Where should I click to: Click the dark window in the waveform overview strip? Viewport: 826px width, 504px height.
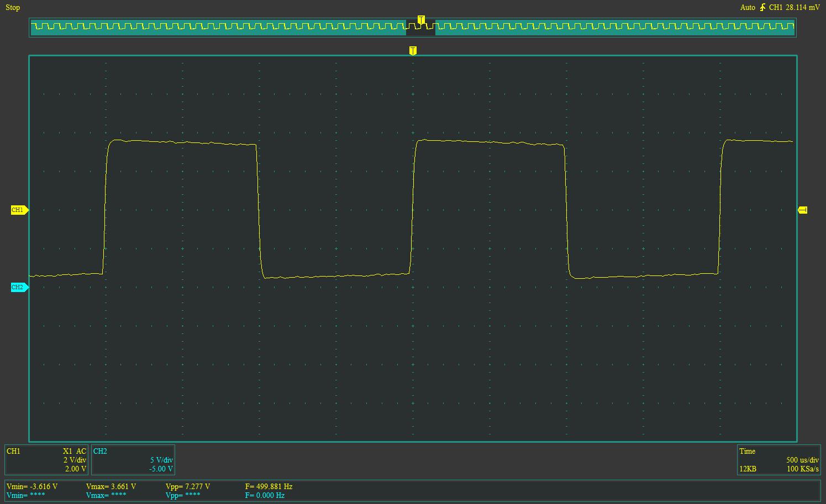coord(420,28)
